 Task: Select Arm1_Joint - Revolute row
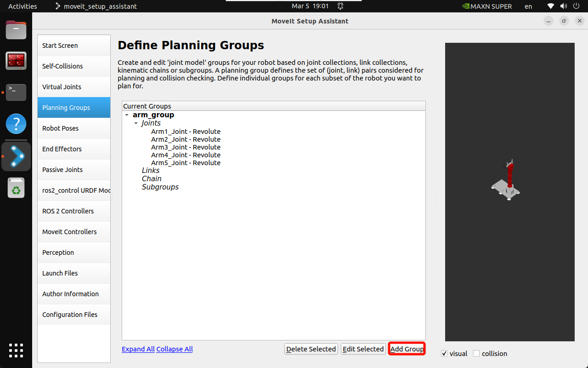[x=186, y=132]
